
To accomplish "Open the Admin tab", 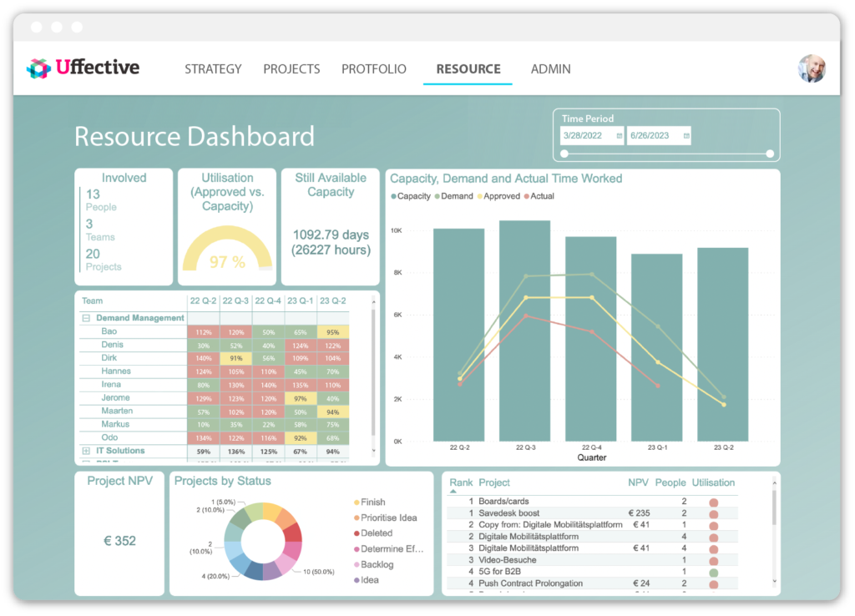I will [551, 69].
